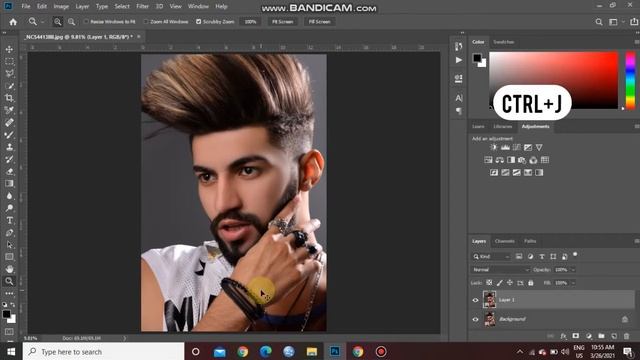Viewport: 640px width, 360px height.
Task: Open the File menu
Action: (26, 6)
